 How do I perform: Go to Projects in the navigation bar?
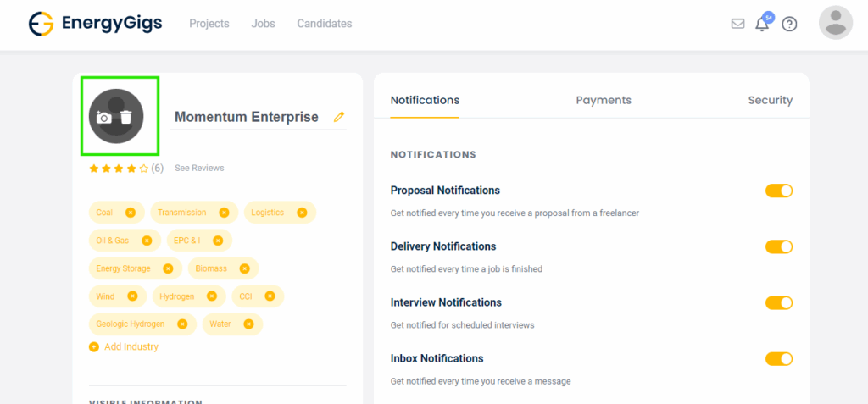pyautogui.click(x=209, y=24)
